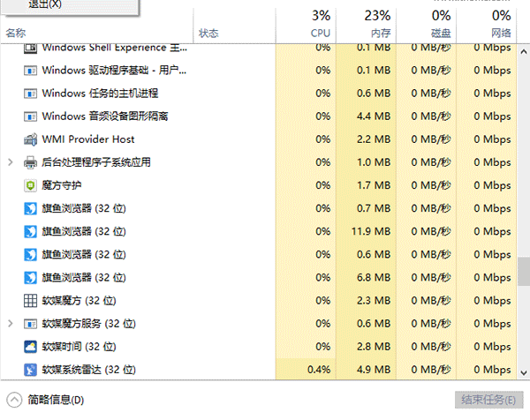Image resolution: width=530 pixels, height=420 pixels.
Task: Click the vertical scrollbar thumb
Action: (x=524, y=272)
